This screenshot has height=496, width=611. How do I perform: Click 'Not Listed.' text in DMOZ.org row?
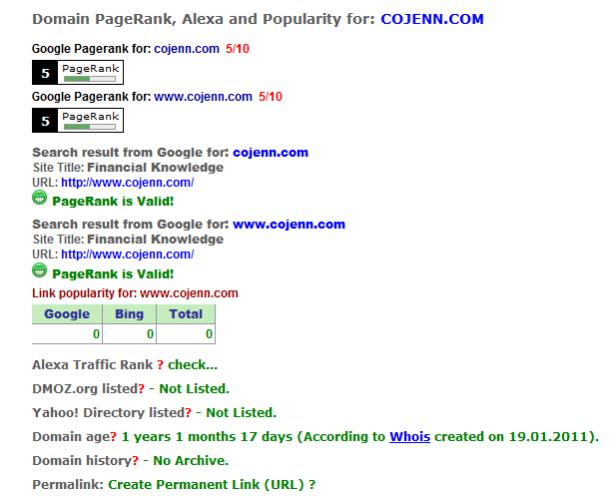194,389
